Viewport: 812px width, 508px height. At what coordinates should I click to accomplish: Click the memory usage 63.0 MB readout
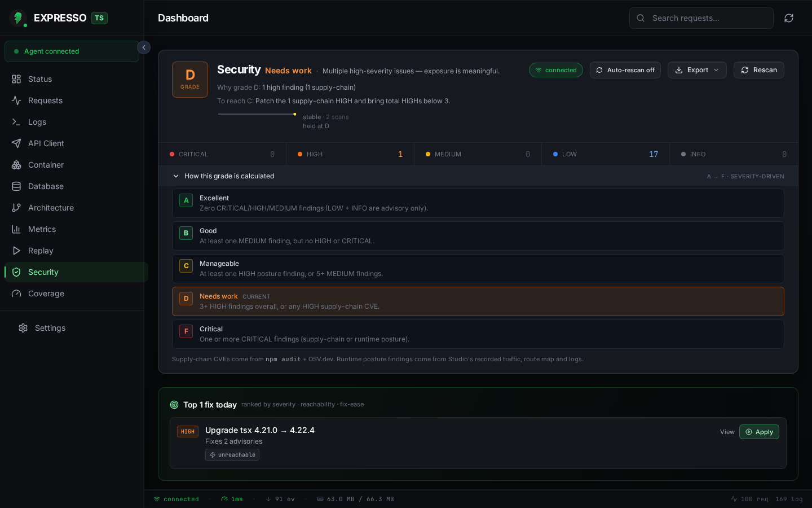355,499
